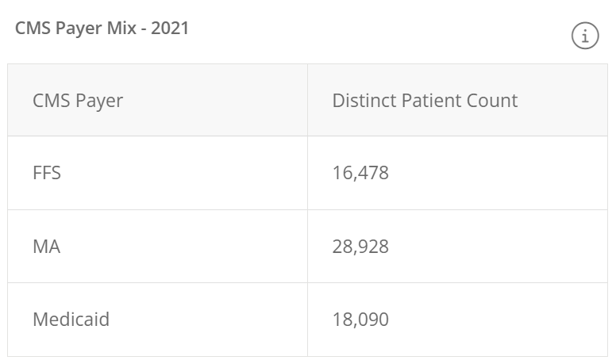The width and height of the screenshot is (616, 364).
Task: Click the 18,090 patient count value
Action: point(360,320)
